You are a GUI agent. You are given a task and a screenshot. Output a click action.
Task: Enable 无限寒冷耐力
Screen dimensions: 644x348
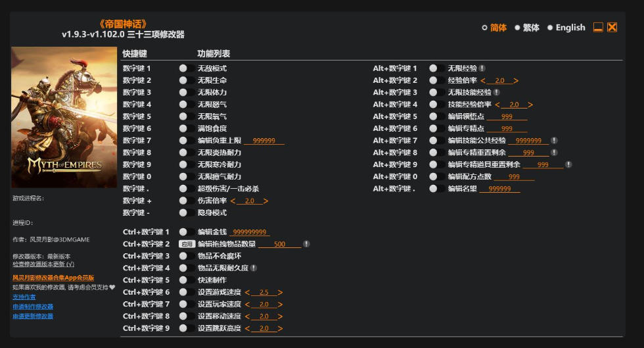click(x=187, y=164)
